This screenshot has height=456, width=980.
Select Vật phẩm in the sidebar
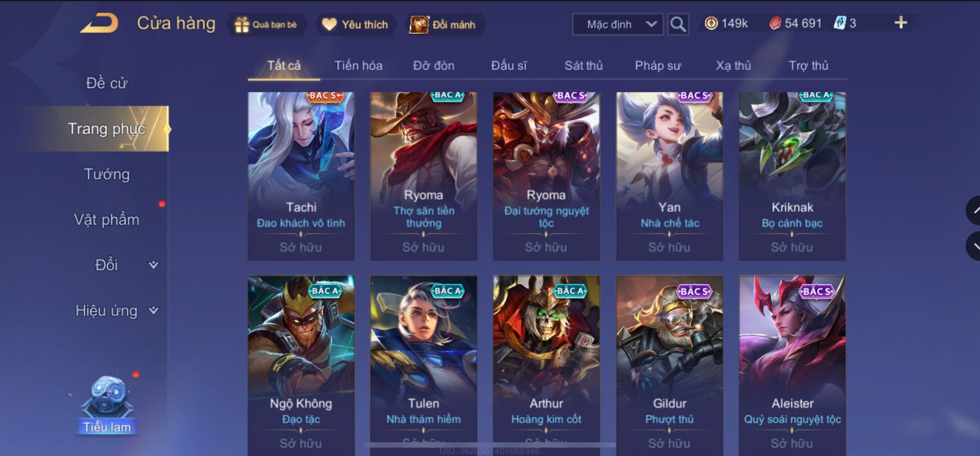[107, 220]
